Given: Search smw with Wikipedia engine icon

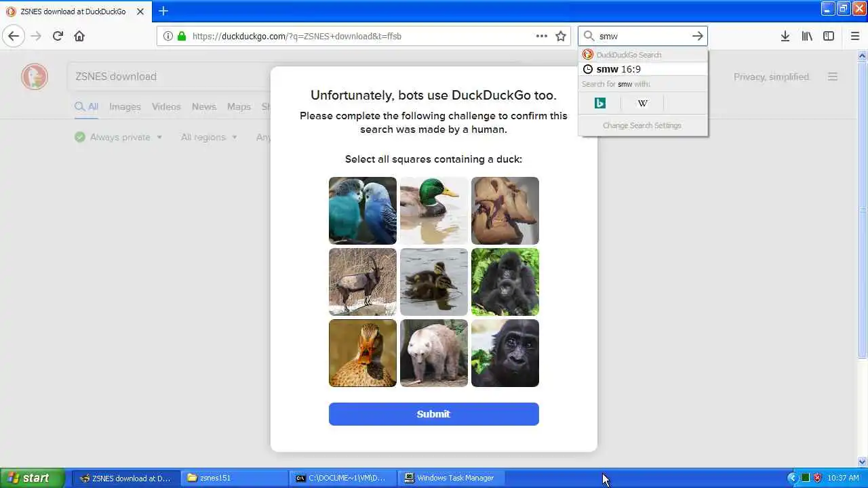Looking at the screenshot, I should [642, 103].
